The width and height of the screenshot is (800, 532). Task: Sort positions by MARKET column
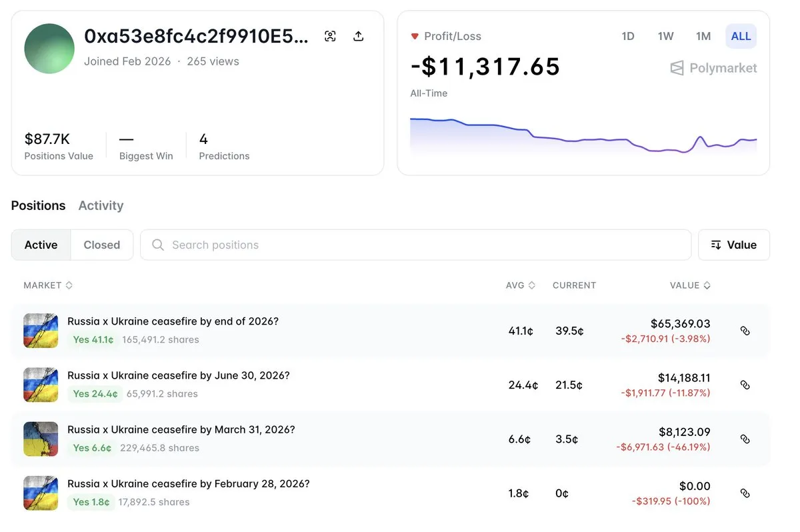coord(48,285)
